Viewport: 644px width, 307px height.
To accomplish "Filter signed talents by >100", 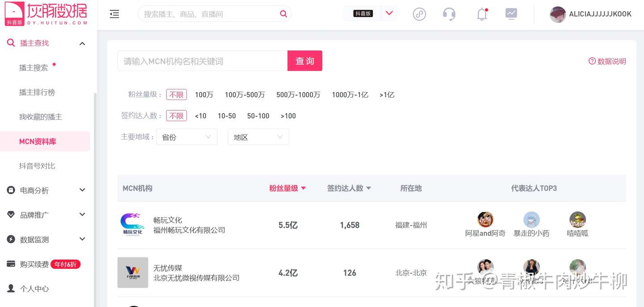I will click(x=288, y=116).
